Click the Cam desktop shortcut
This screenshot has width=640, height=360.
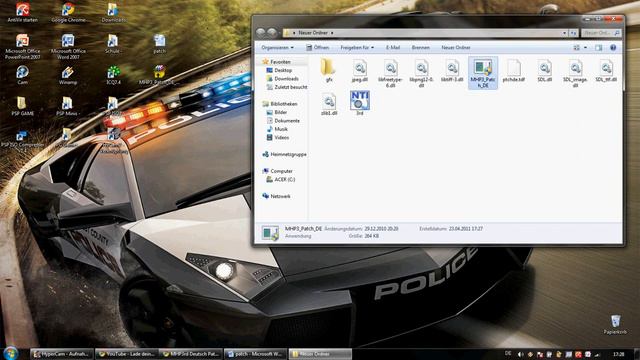pyautogui.click(x=22, y=75)
